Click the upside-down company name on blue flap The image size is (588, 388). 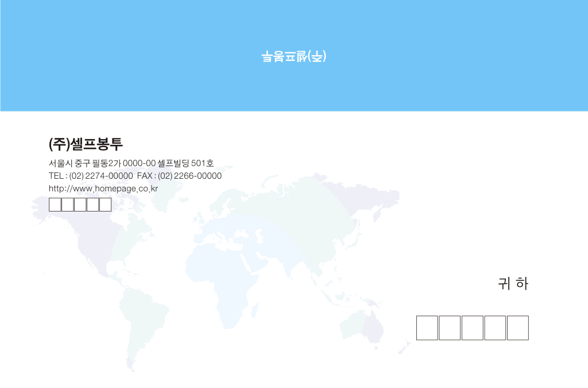tap(293, 57)
